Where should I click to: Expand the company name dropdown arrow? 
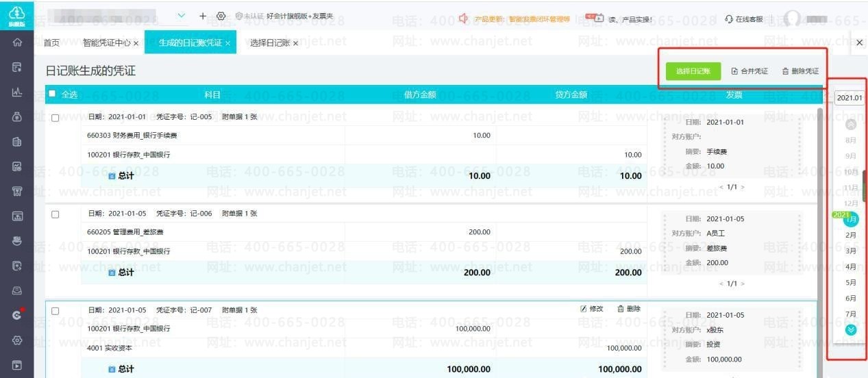(x=182, y=16)
